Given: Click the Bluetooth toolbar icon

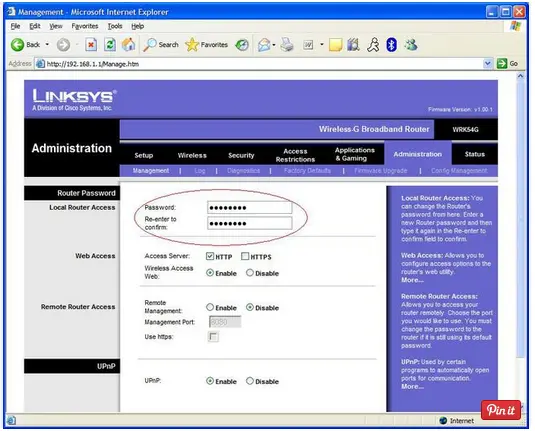Looking at the screenshot, I should pos(392,45).
